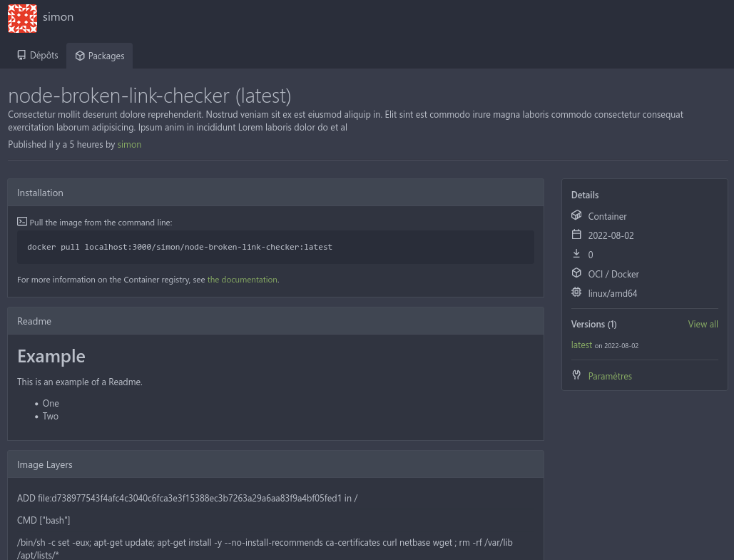Viewport: 734px width, 560px height.
Task: Open the latest version link
Action: pyautogui.click(x=581, y=345)
